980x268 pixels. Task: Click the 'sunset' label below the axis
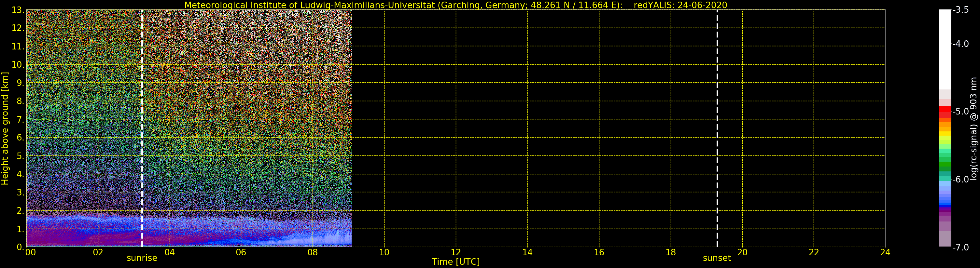(717, 258)
